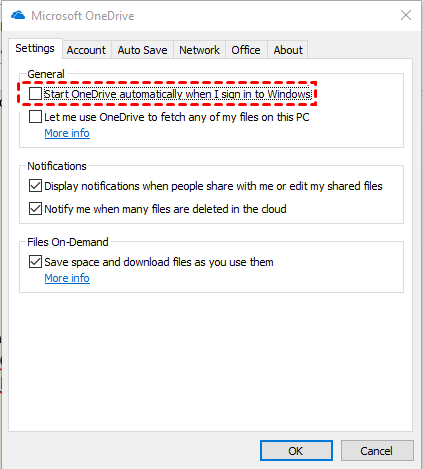
Task: Open the Account tab
Action: click(86, 50)
